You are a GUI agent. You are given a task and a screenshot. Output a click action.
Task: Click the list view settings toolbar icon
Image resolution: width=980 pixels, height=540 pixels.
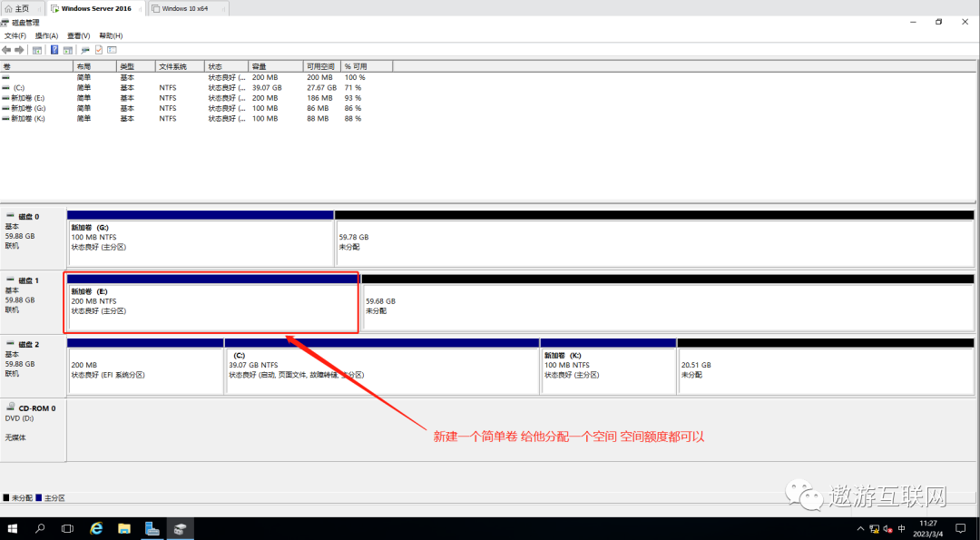(112, 50)
